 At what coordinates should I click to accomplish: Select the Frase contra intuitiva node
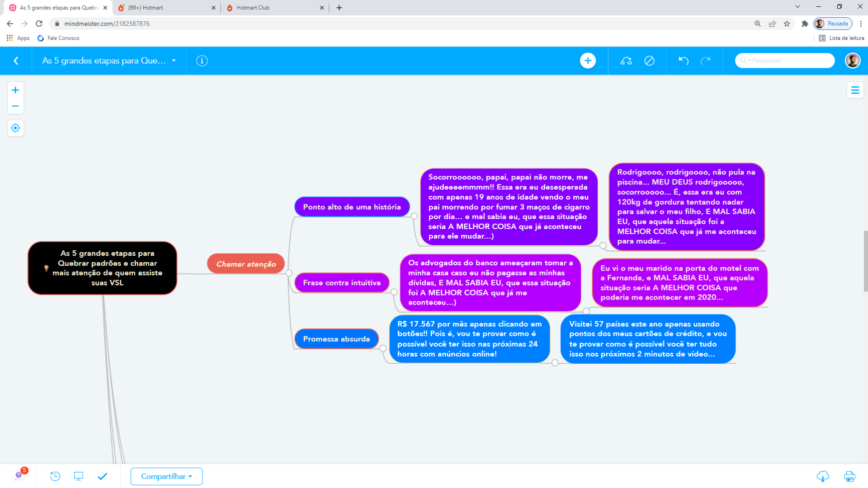[x=342, y=283]
